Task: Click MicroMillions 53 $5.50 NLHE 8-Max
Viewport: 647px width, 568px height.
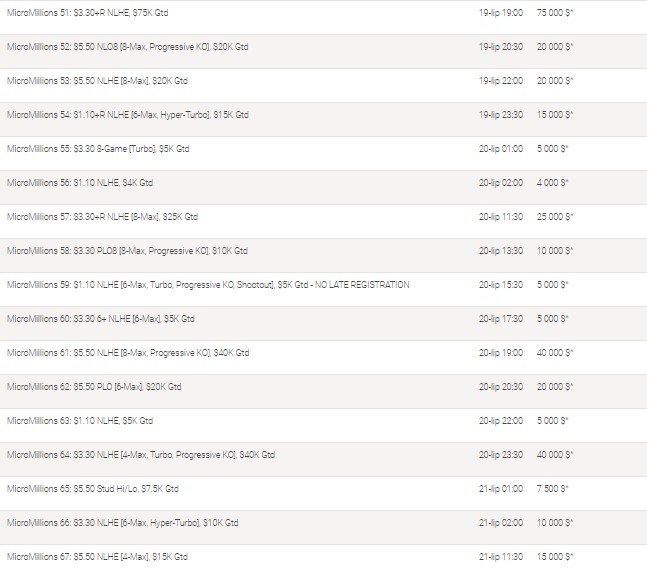Action: click(x=97, y=81)
